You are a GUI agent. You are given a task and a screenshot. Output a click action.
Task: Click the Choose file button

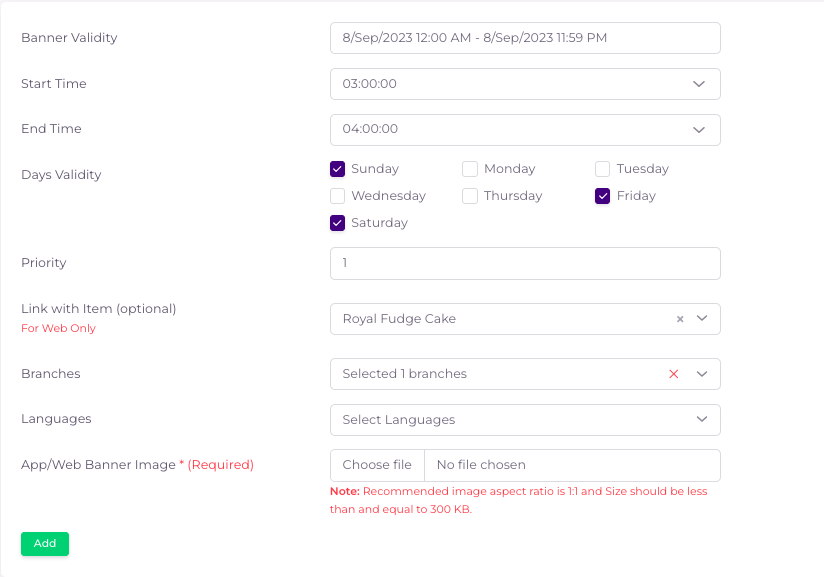pyautogui.click(x=377, y=465)
